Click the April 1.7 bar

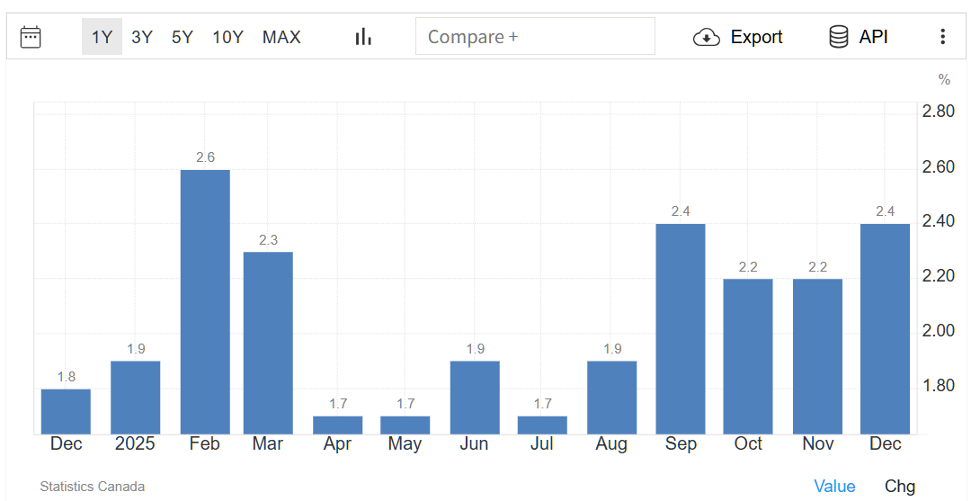click(338, 425)
